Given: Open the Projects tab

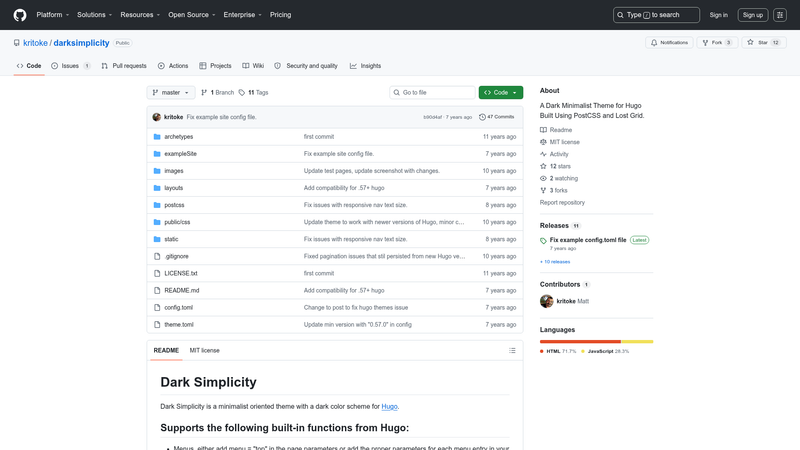Looking at the screenshot, I should 215,66.
